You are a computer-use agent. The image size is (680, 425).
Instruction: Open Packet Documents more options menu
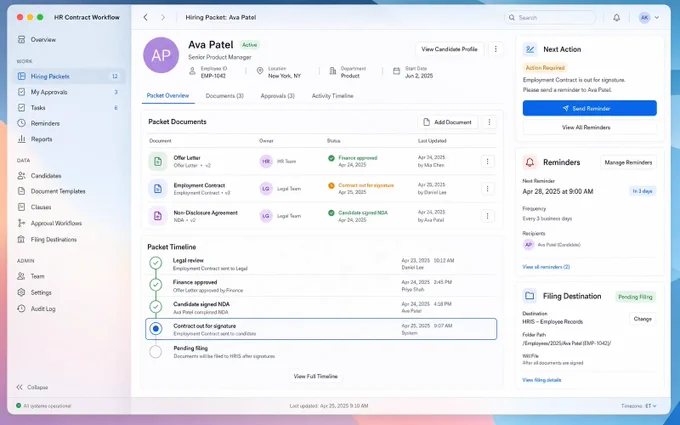pyautogui.click(x=489, y=122)
